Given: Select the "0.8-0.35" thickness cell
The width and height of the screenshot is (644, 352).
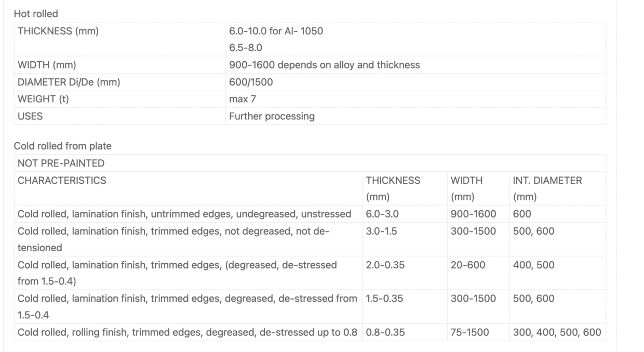Looking at the screenshot, I should [x=384, y=332].
